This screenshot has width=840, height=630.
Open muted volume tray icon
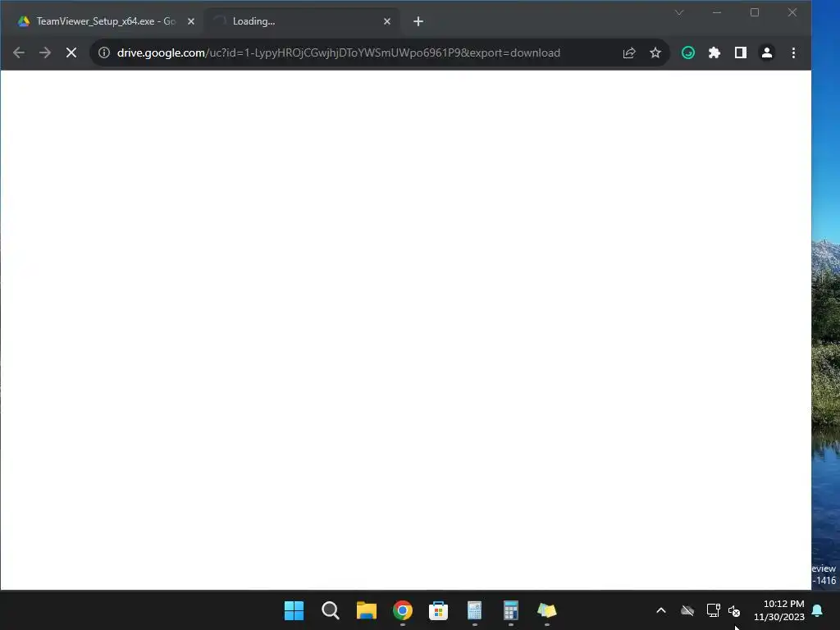click(734, 610)
